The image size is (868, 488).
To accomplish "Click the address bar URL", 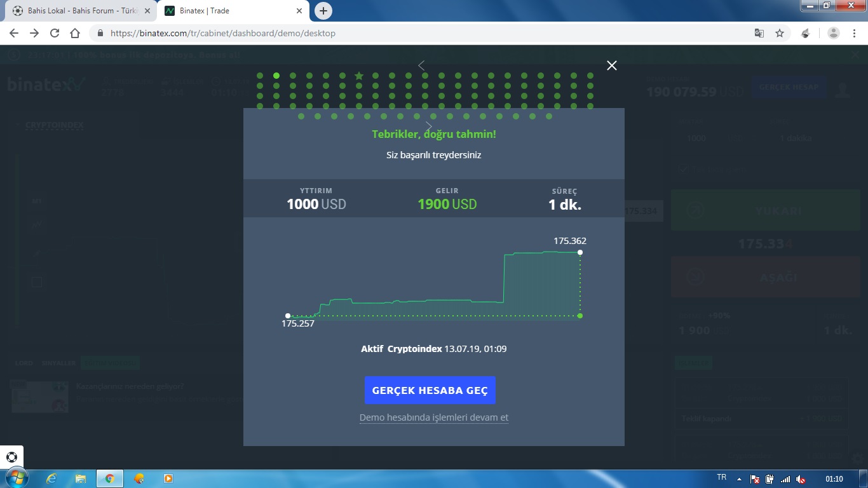I will click(x=223, y=33).
